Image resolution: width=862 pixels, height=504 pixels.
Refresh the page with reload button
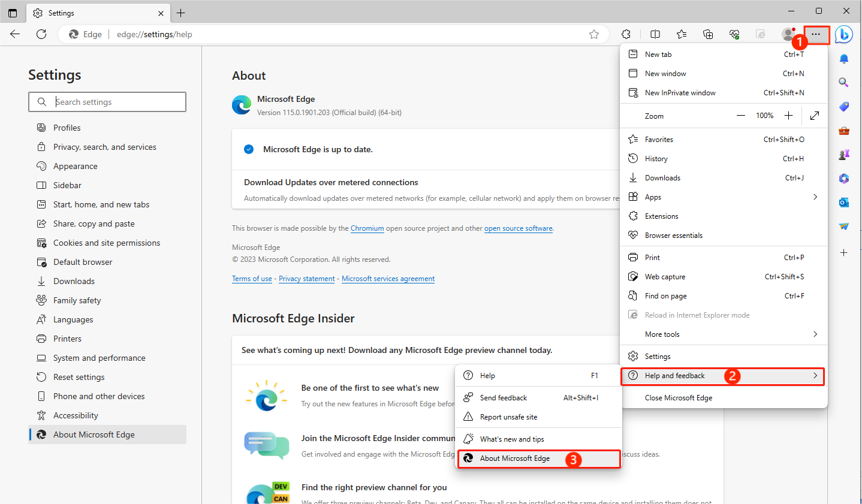point(41,34)
